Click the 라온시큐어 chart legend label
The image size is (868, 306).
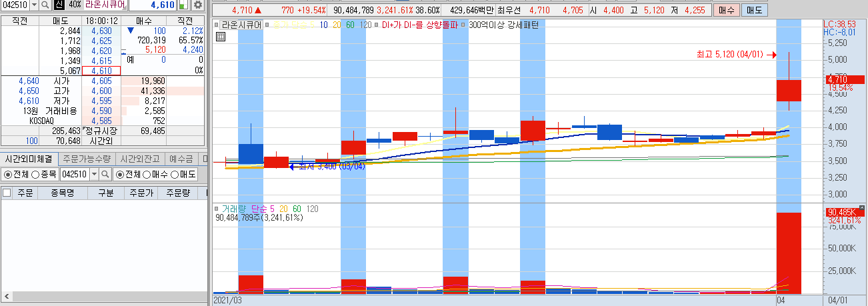(x=241, y=25)
